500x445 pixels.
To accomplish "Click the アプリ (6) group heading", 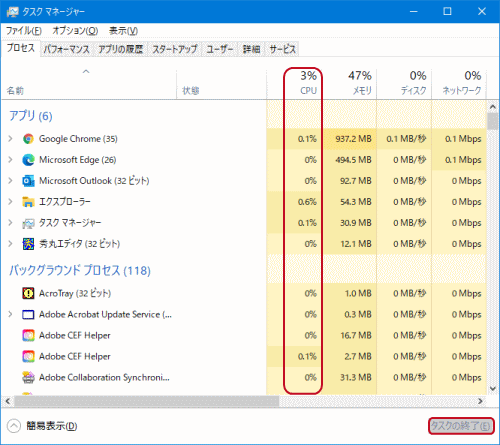I will [30, 116].
